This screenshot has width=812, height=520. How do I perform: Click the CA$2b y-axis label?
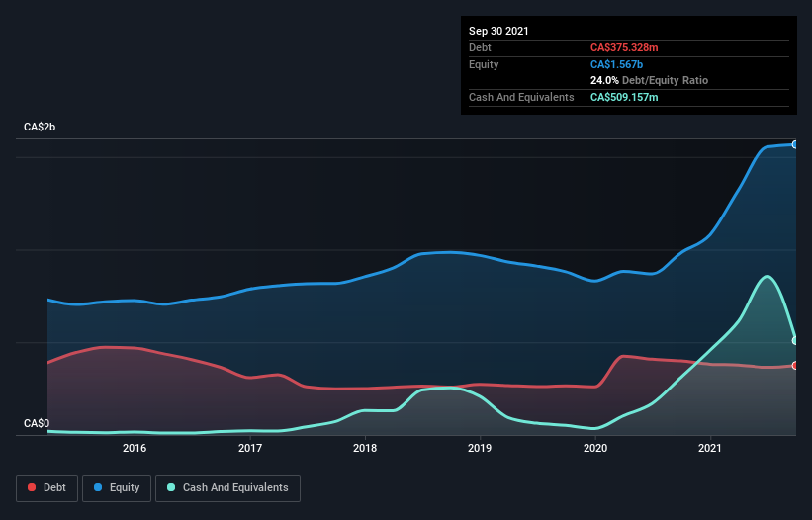tap(40, 127)
